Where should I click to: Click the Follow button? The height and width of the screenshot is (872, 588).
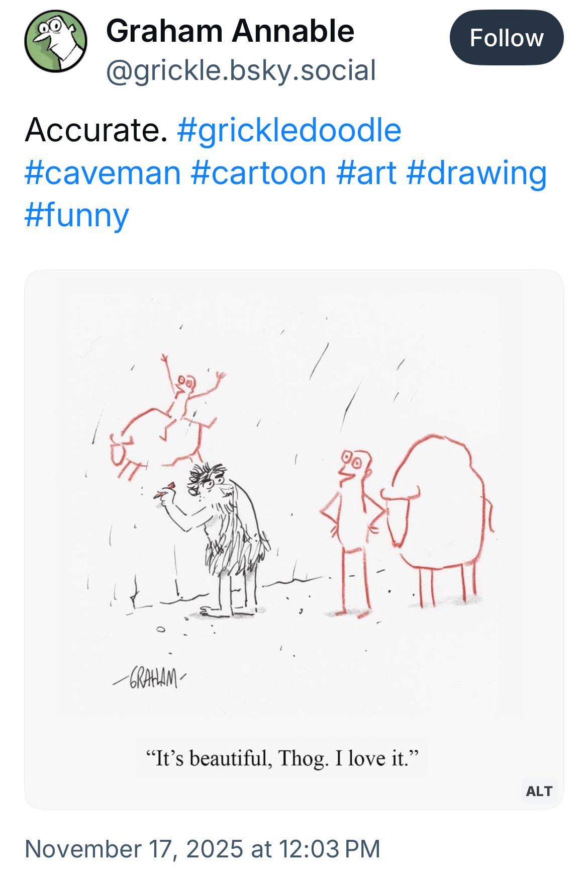coord(506,38)
